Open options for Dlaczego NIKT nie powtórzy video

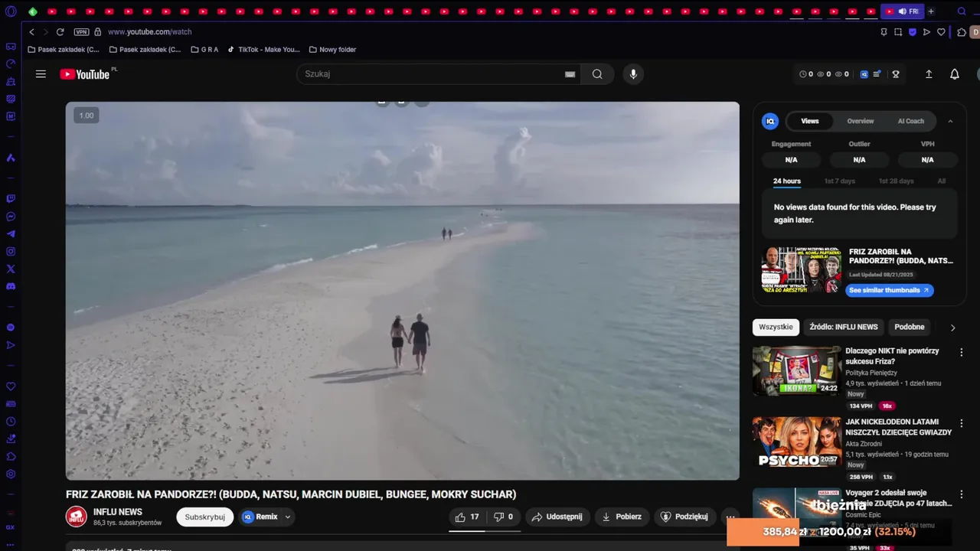[961, 352]
